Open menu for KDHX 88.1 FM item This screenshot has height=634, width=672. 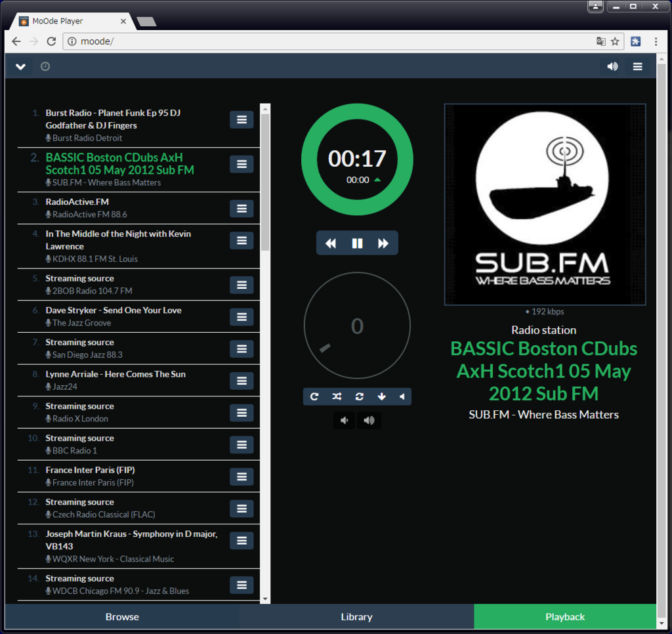(x=241, y=240)
